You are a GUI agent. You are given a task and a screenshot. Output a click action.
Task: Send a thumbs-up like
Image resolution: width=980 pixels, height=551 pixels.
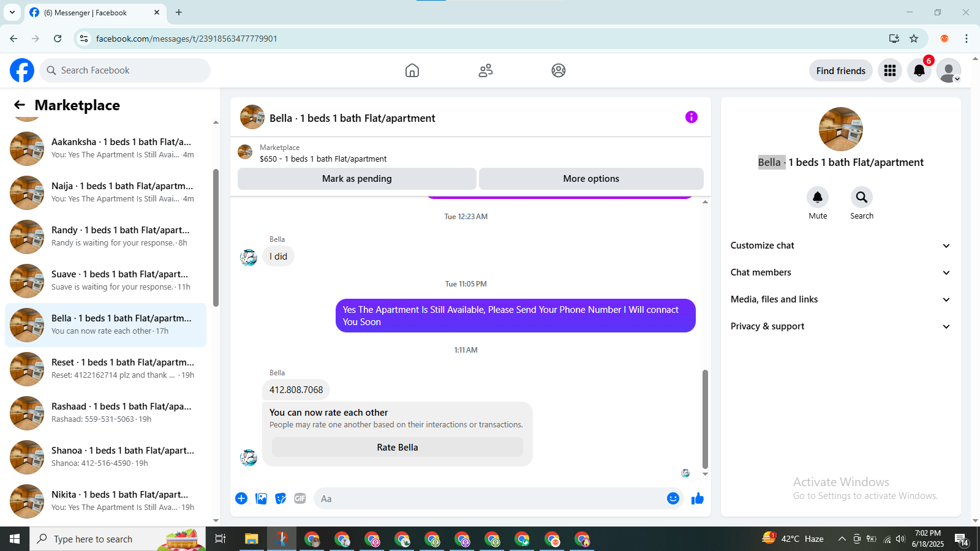[x=698, y=498]
